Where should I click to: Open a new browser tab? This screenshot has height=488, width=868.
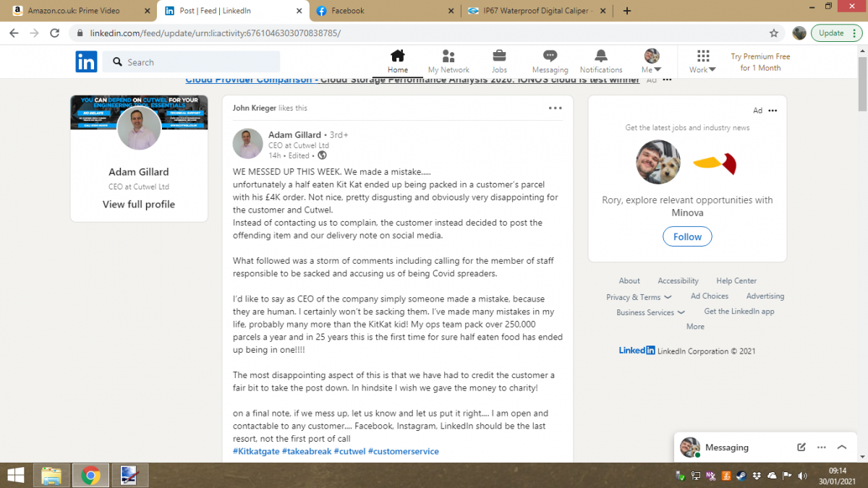click(627, 11)
